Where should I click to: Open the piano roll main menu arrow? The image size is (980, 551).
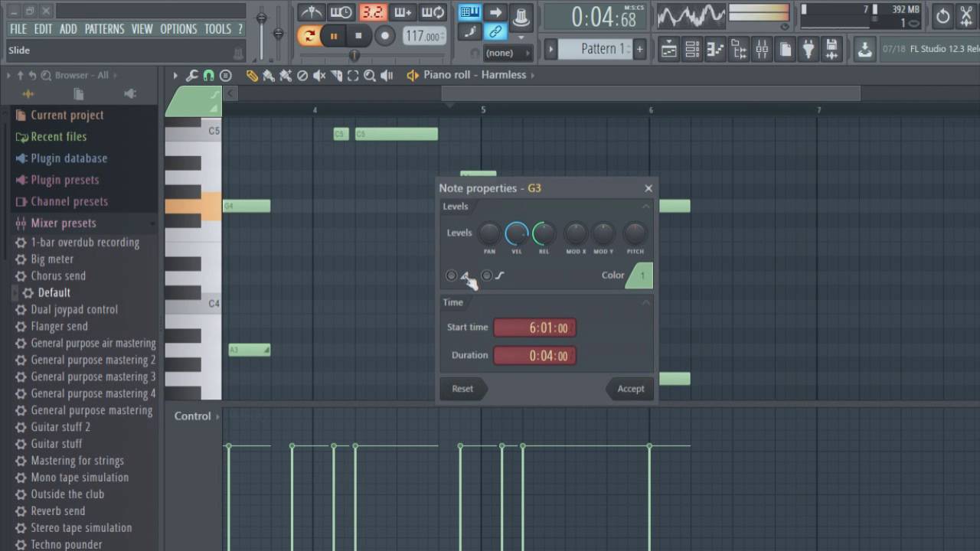175,75
